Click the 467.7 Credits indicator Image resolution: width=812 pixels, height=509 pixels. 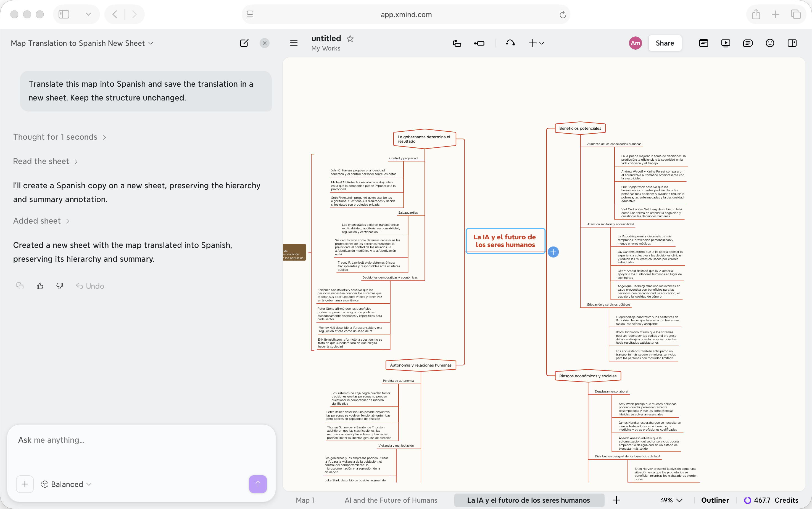[x=771, y=500]
